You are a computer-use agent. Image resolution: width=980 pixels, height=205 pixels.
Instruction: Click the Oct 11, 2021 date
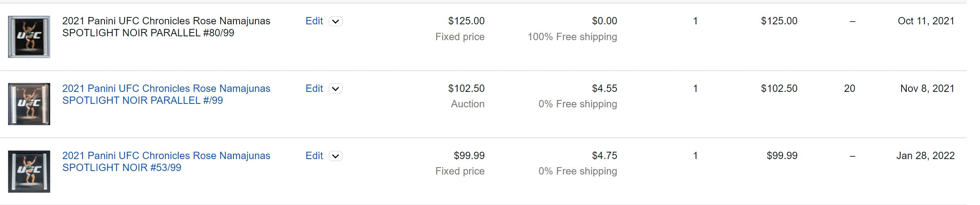coord(926,21)
